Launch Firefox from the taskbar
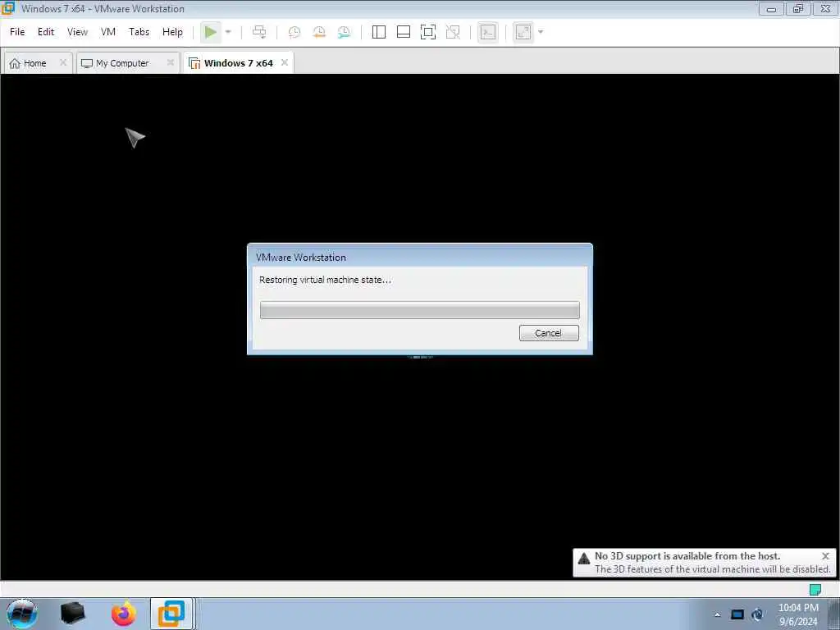 coord(123,614)
